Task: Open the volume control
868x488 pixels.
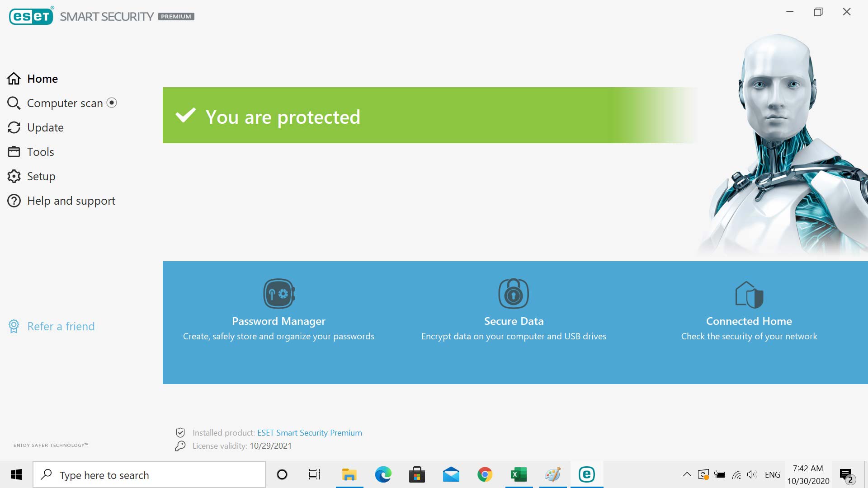Action: pos(752,474)
